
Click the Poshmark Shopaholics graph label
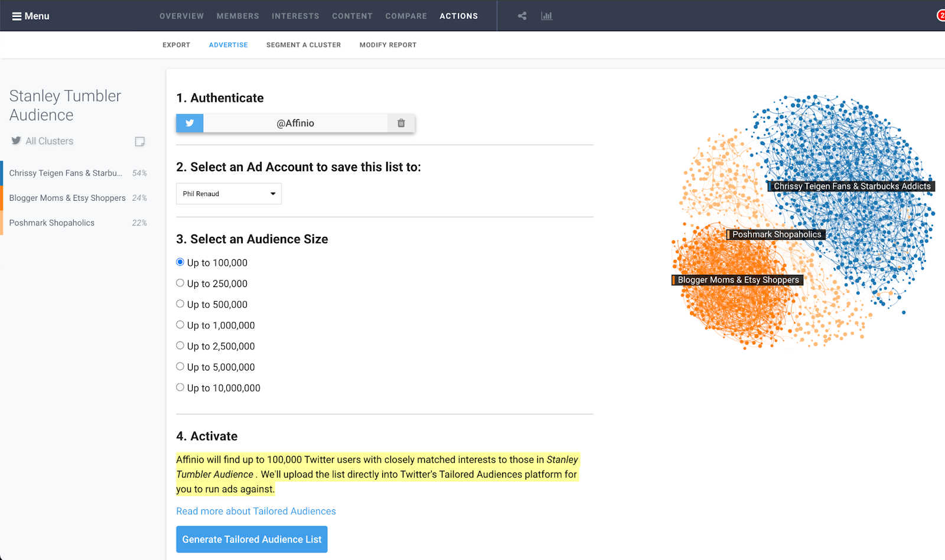tap(776, 235)
